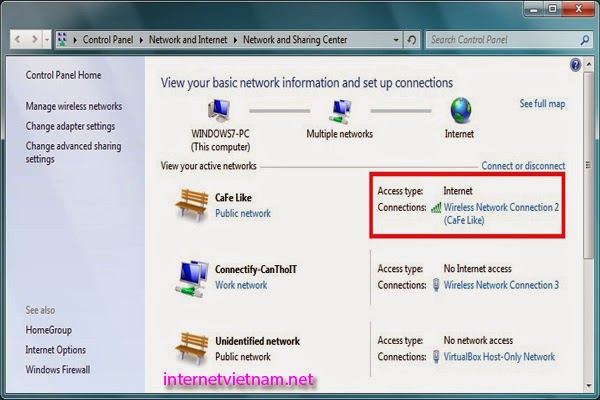Open the Help question mark icon

coord(575,65)
